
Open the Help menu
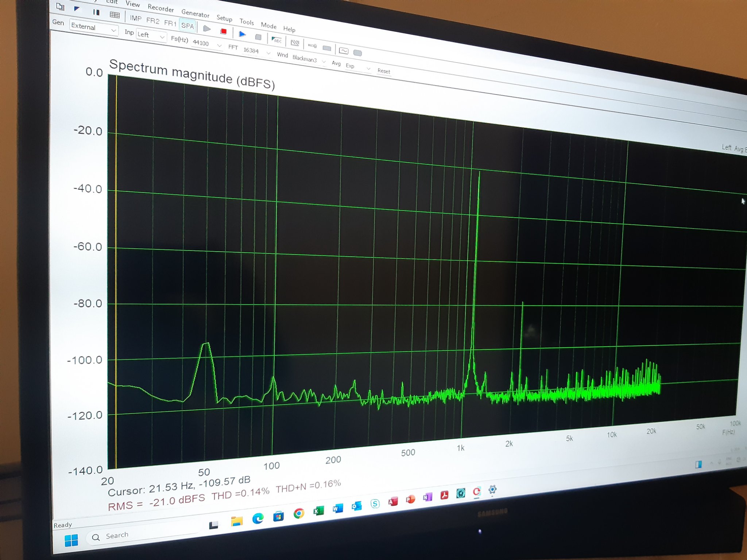coord(289,29)
